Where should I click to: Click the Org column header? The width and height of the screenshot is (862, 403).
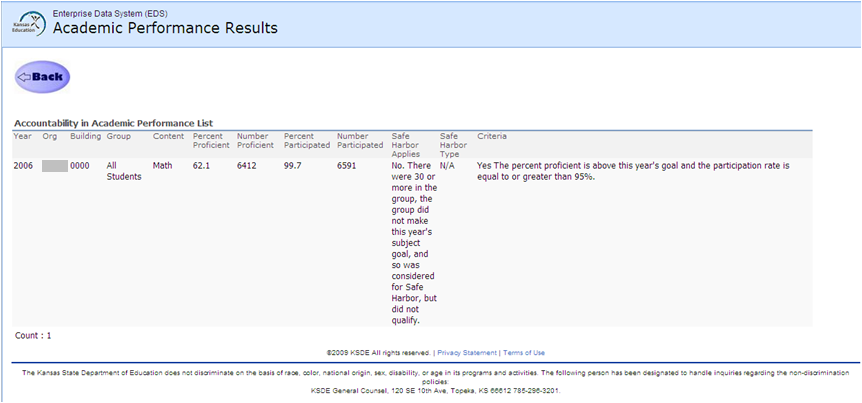point(50,136)
